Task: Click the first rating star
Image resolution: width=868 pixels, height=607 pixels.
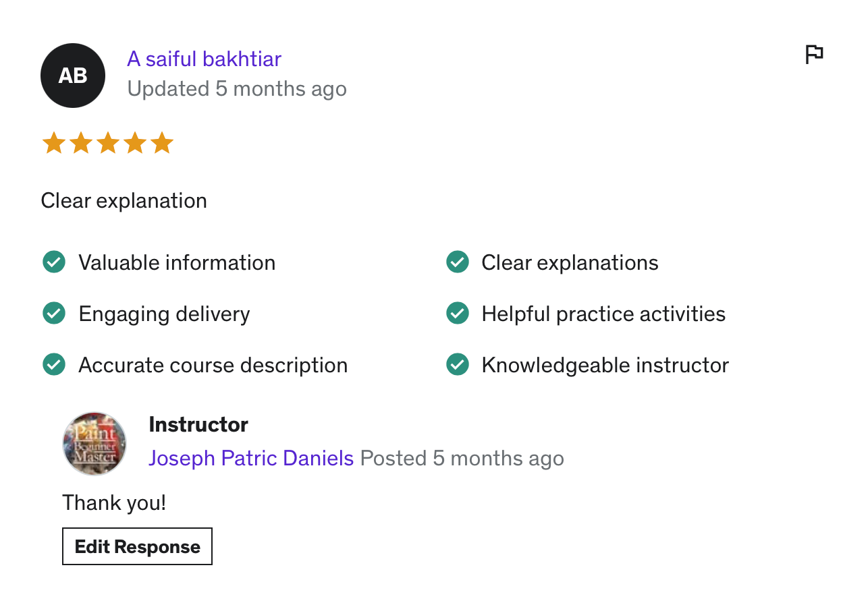Action: 53,143
